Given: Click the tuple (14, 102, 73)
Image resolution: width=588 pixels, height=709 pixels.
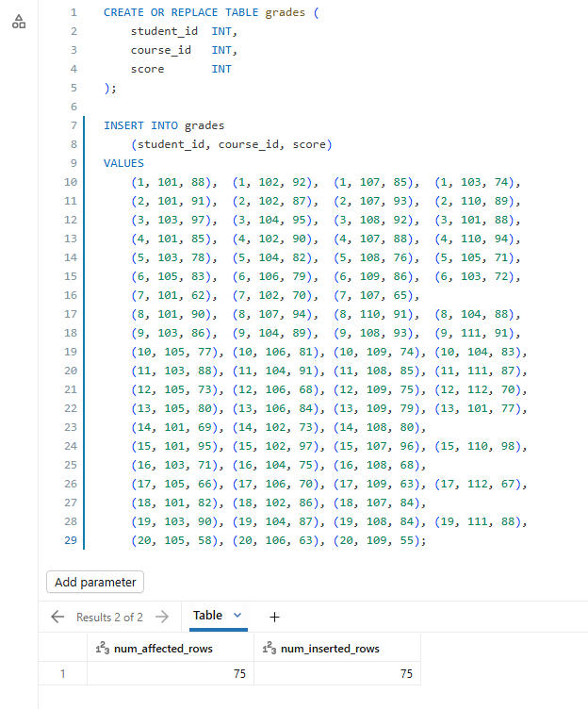Looking at the screenshot, I should tap(276, 427).
